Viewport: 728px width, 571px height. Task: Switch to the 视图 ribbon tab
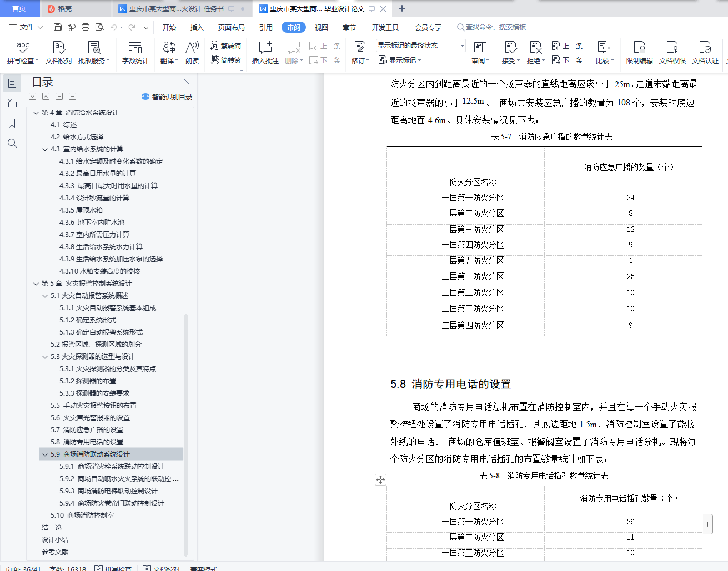point(322,27)
